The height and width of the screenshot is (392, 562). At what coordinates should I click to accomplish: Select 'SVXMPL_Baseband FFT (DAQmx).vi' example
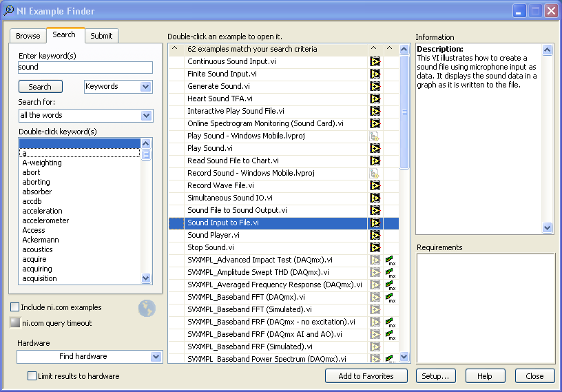pyautogui.click(x=246, y=298)
